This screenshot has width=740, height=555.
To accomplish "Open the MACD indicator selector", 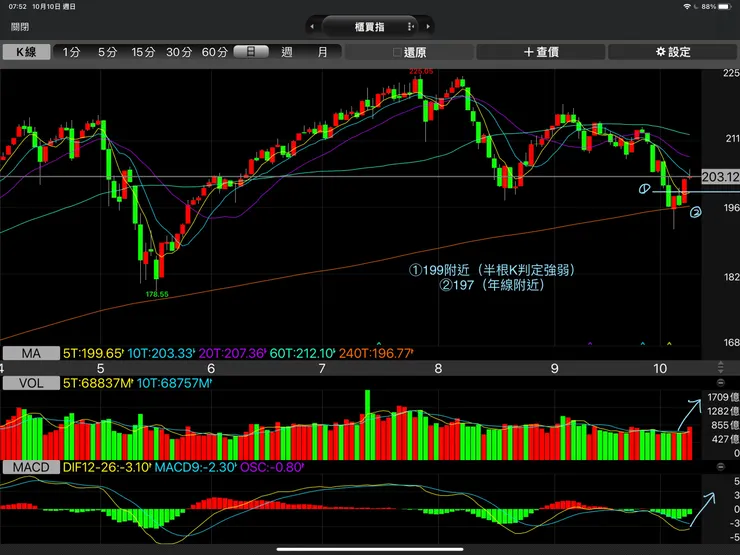I will [x=31, y=467].
